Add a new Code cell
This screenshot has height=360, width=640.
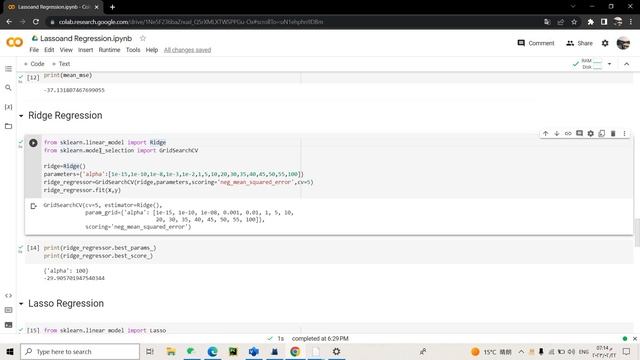[x=34, y=64]
